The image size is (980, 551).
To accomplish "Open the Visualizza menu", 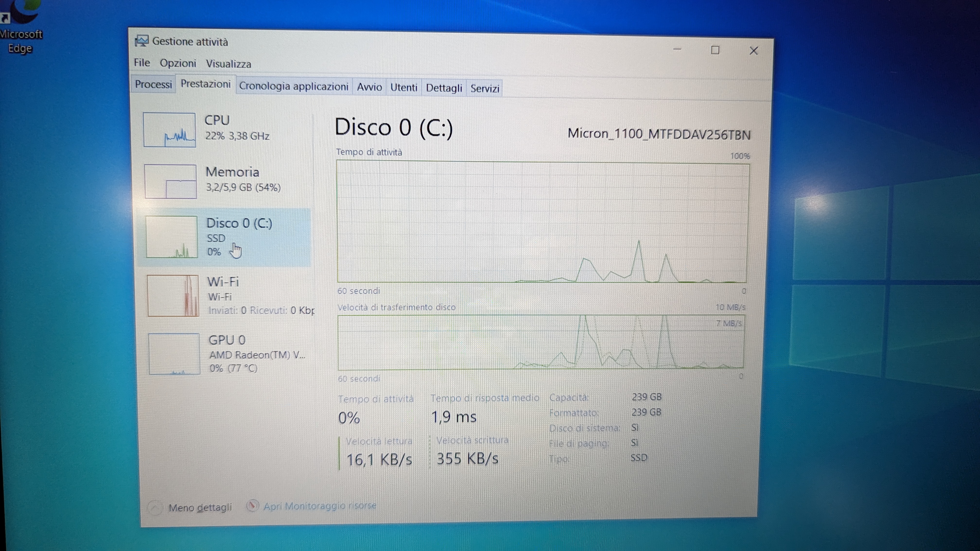I will [228, 64].
